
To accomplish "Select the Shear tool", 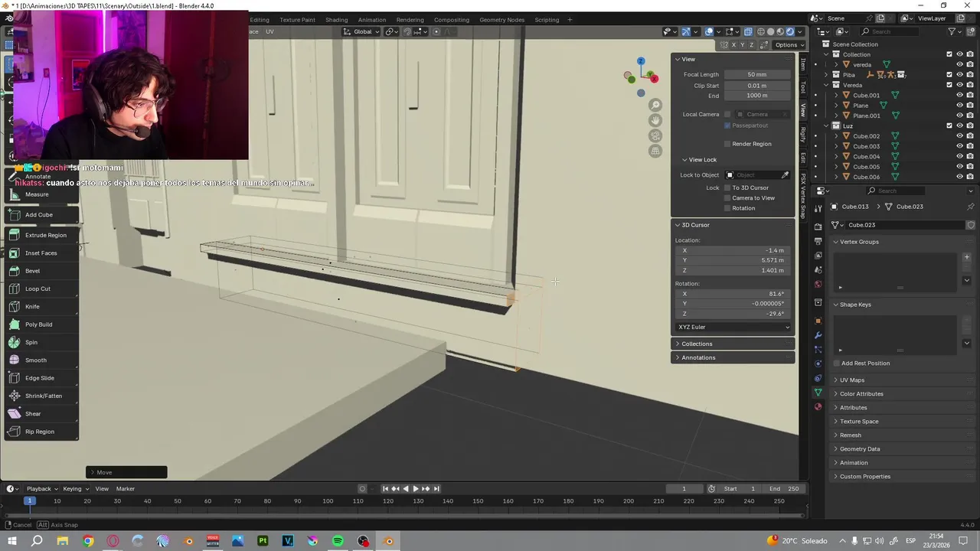I will (41, 413).
